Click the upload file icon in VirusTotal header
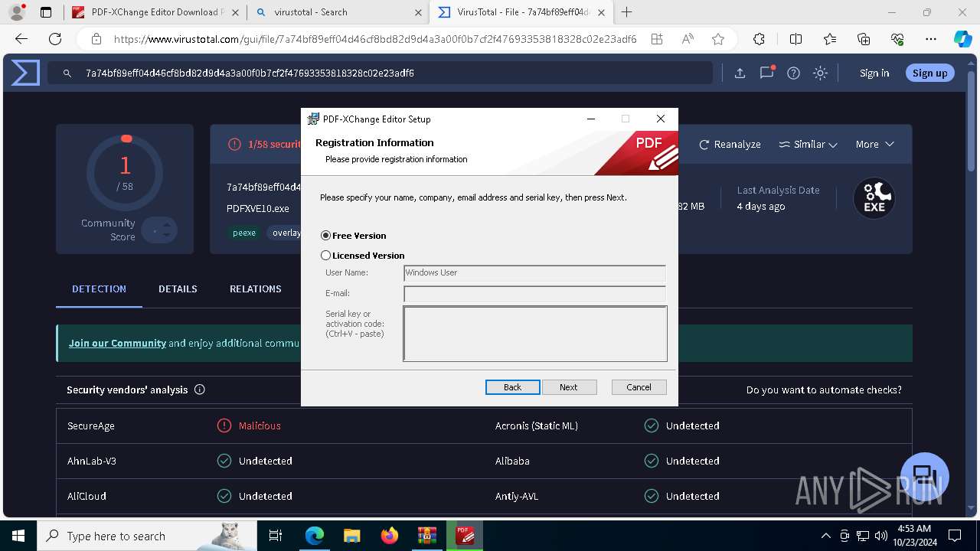This screenshot has height=551, width=980. (x=740, y=73)
